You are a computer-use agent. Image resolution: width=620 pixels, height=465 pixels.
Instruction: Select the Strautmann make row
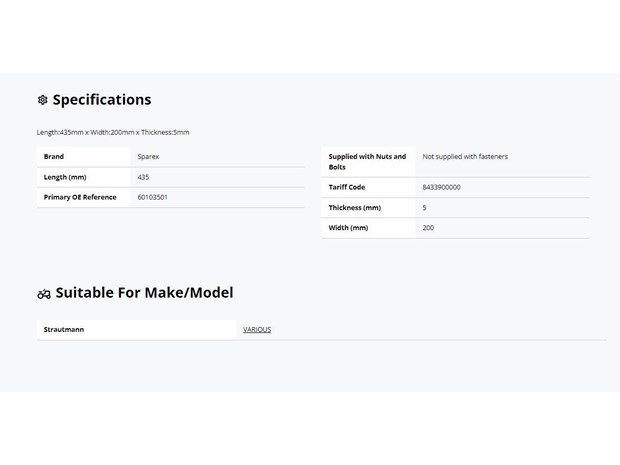pyautogui.click(x=321, y=330)
